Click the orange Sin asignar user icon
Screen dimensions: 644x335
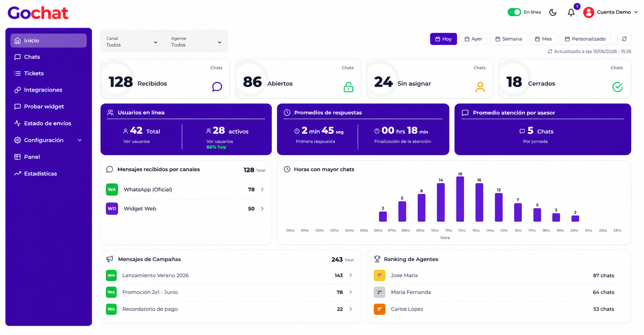[x=480, y=87]
